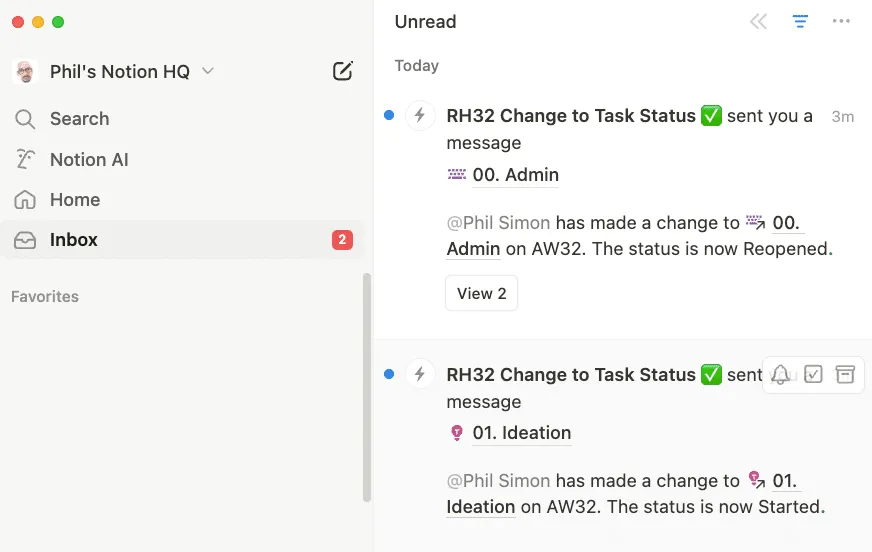Screen dimensions: 872x552
Task: Click the lightning bolt icon on Admin notification
Action: 420,116
